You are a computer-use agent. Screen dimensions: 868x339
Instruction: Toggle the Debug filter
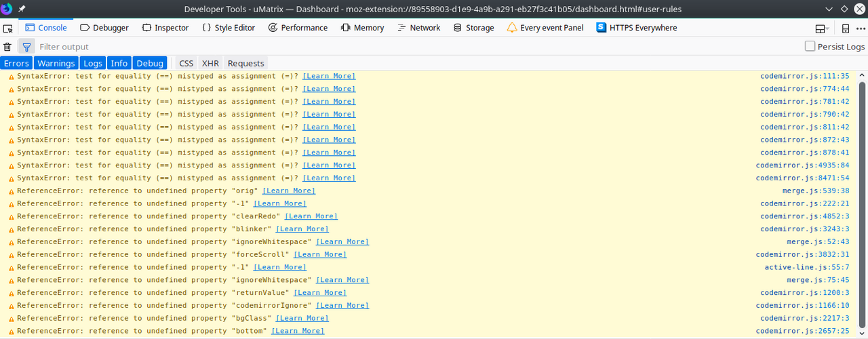[x=150, y=63]
